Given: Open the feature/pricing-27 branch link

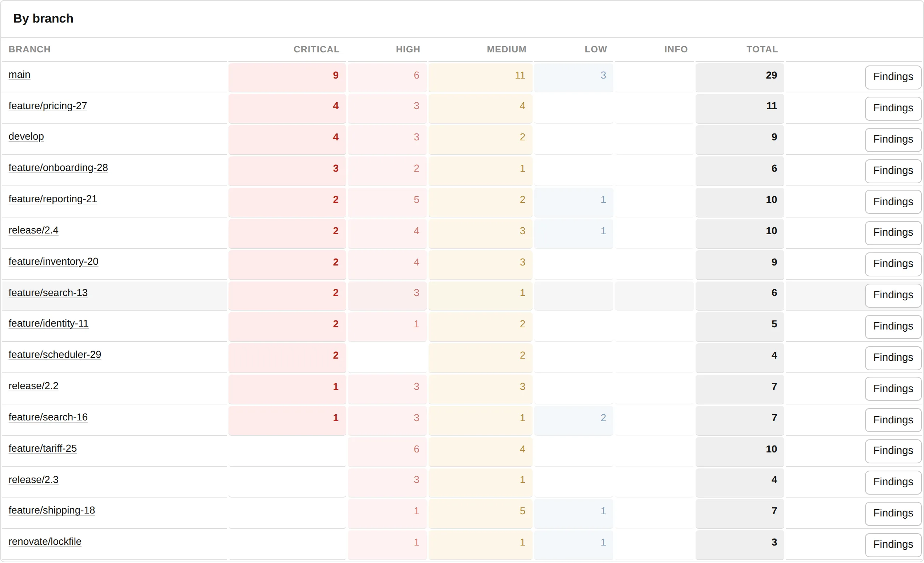Looking at the screenshot, I should (x=48, y=106).
